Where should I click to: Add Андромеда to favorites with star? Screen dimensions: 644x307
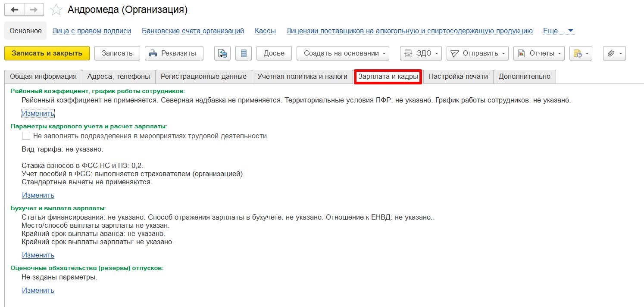click(x=56, y=10)
